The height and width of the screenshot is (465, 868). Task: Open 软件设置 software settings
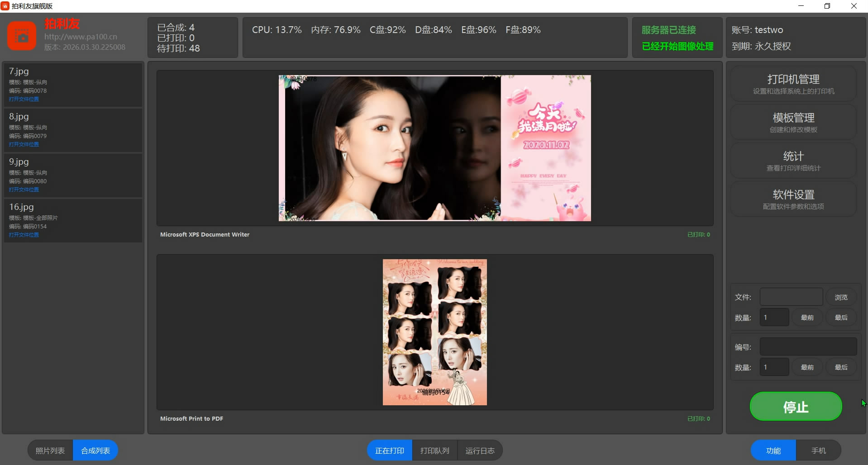793,199
